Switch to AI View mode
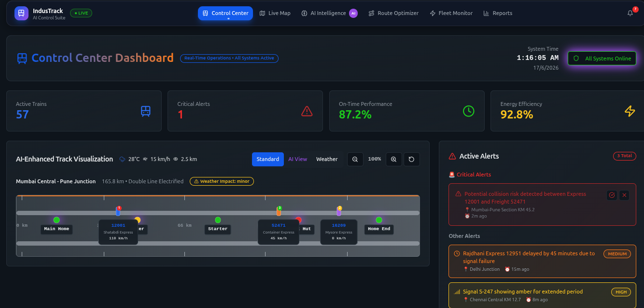Screen dimensions: 644x308 (298, 159)
